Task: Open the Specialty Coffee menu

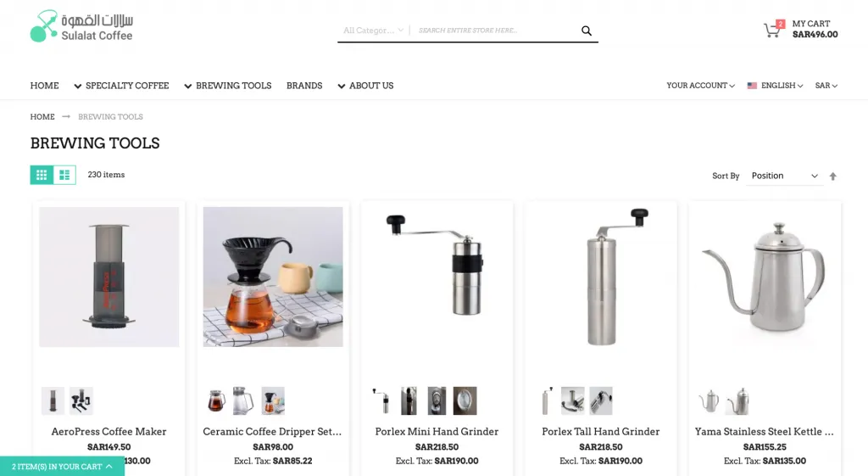Action: [x=121, y=86]
